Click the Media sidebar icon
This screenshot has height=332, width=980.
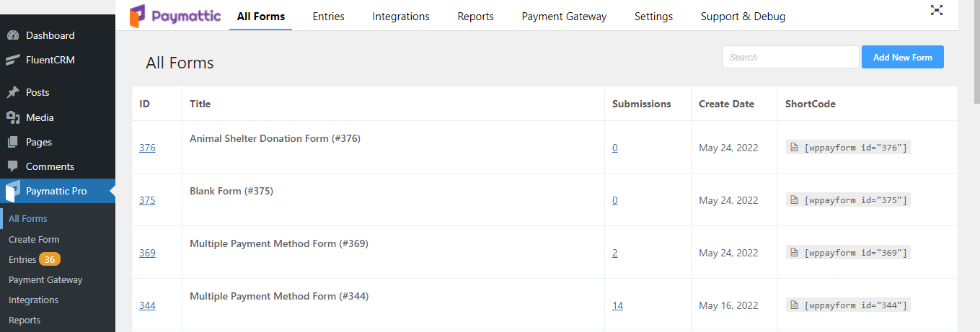pos(12,117)
